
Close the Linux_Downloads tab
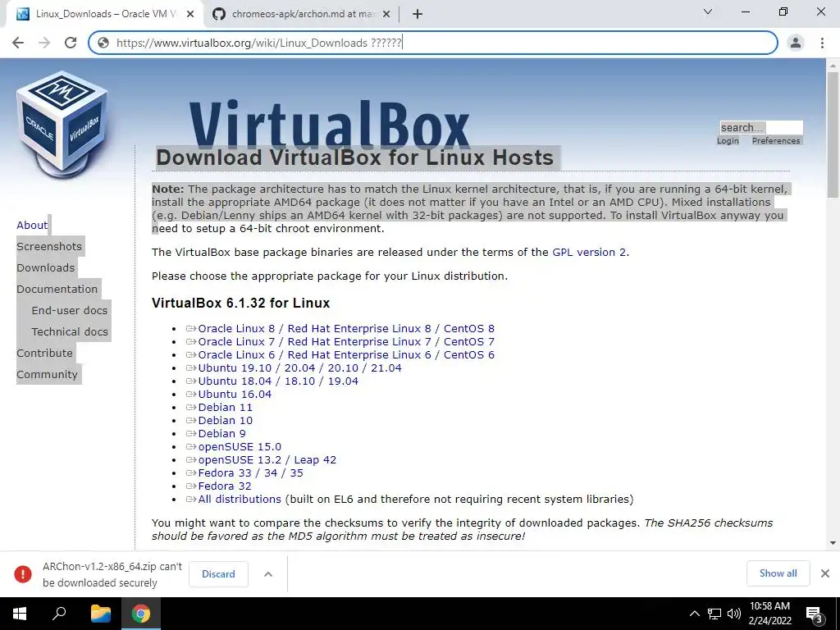click(x=190, y=15)
